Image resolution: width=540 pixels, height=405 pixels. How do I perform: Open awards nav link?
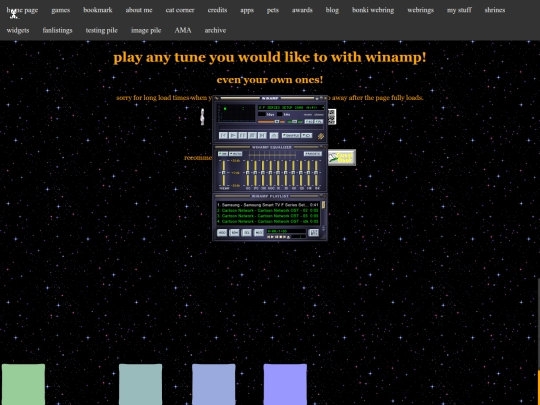click(302, 10)
